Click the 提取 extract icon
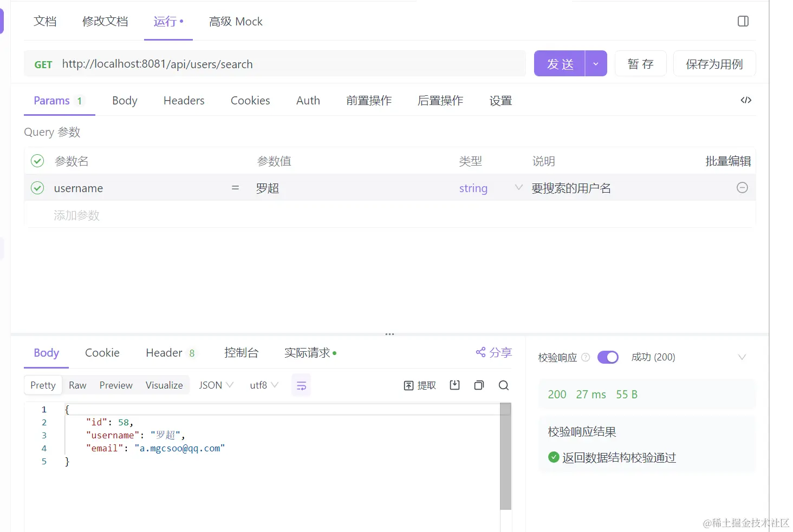The image size is (793, 532). coord(420,385)
